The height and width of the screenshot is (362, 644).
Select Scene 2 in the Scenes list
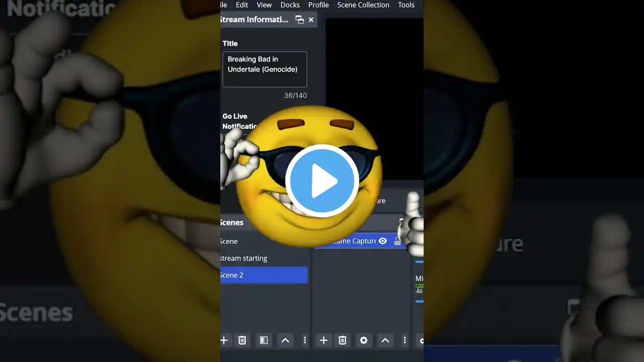(x=264, y=275)
